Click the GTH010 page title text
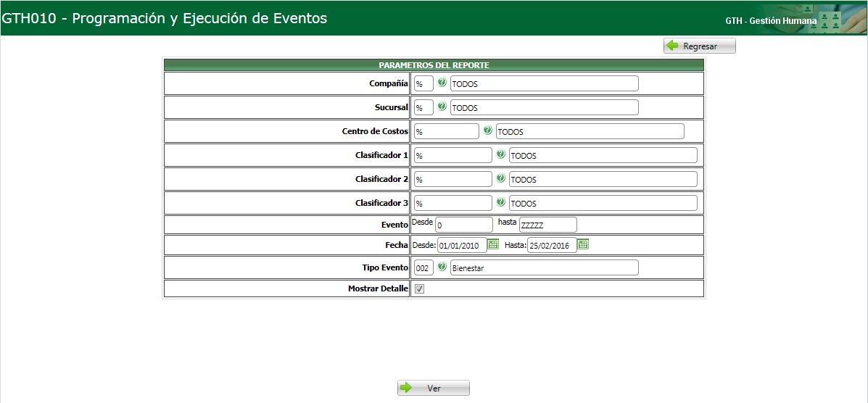This screenshot has width=868, height=403. [165, 18]
